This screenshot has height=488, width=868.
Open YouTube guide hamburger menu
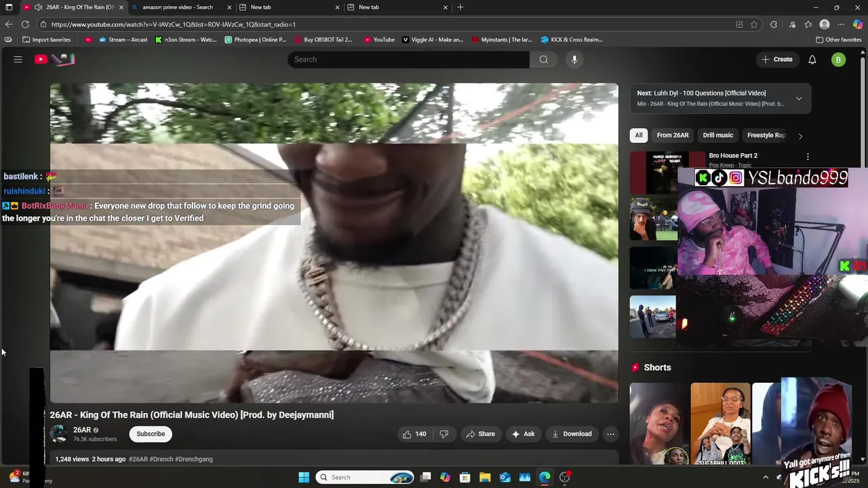tap(18, 60)
